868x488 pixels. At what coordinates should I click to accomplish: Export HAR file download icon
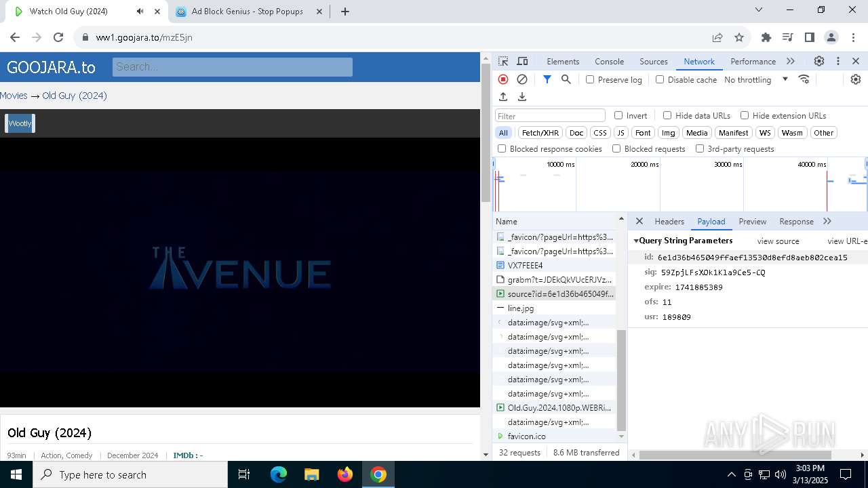coord(522,97)
